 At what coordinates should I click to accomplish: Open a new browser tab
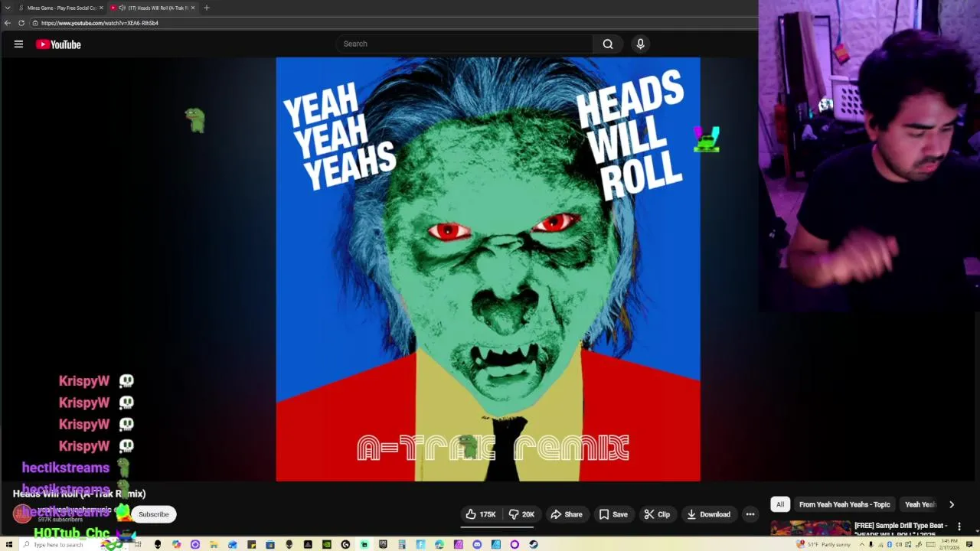[x=207, y=8]
